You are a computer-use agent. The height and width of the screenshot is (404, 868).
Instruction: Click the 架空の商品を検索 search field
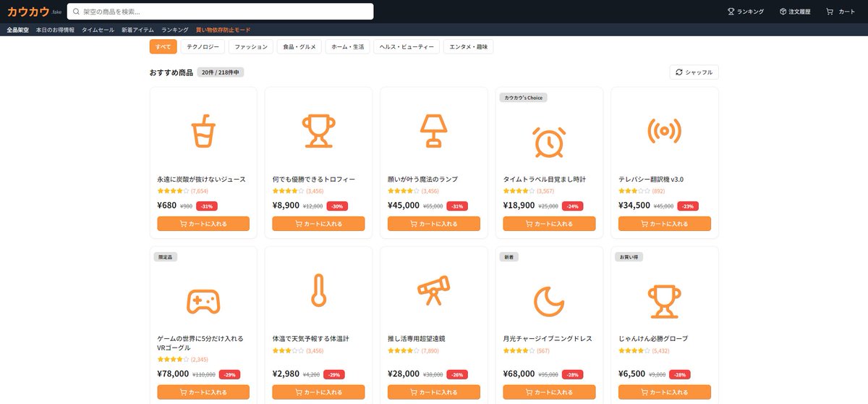pos(220,12)
